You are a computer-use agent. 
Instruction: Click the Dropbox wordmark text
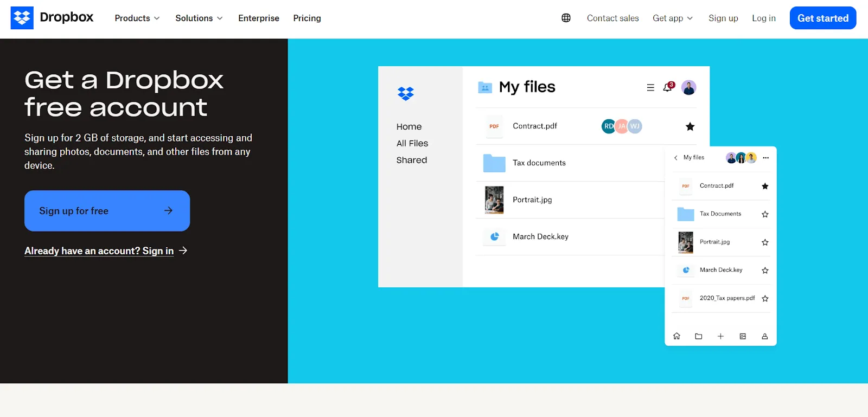point(67,17)
